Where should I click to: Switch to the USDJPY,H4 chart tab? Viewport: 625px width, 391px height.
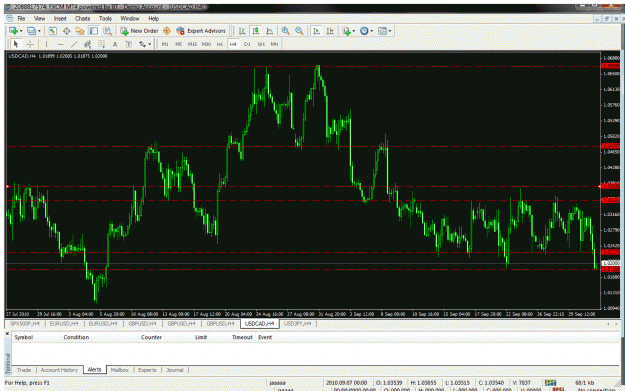[297, 324]
